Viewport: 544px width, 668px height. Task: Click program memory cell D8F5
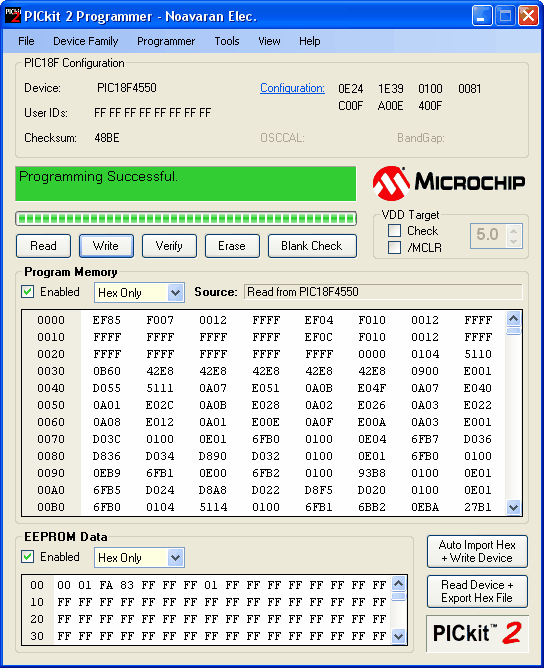click(319, 490)
